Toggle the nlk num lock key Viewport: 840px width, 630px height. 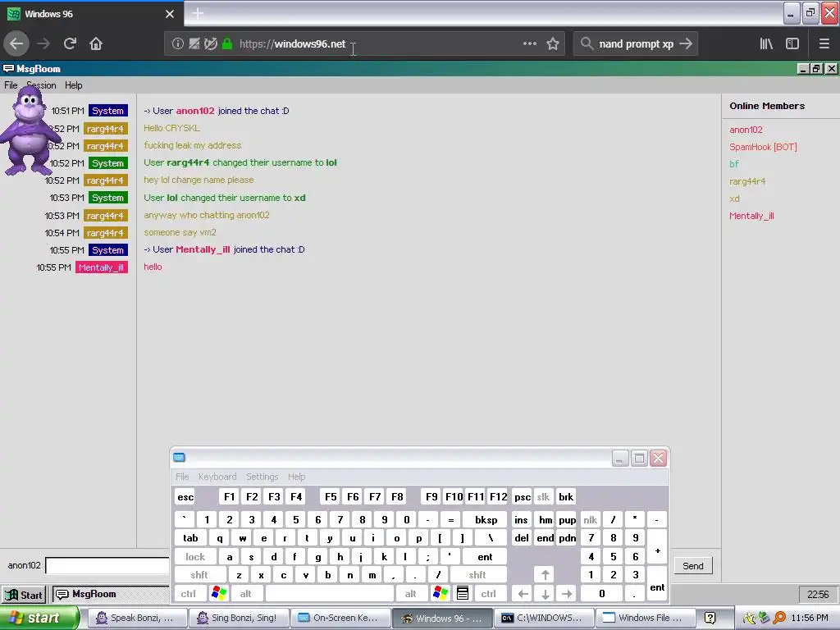pos(591,519)
